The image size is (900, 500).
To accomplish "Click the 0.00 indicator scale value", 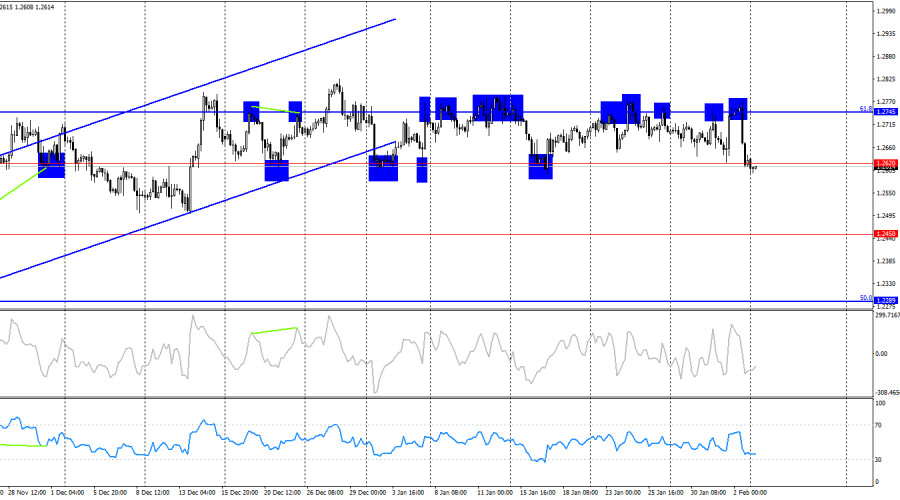I will point(881,354).
